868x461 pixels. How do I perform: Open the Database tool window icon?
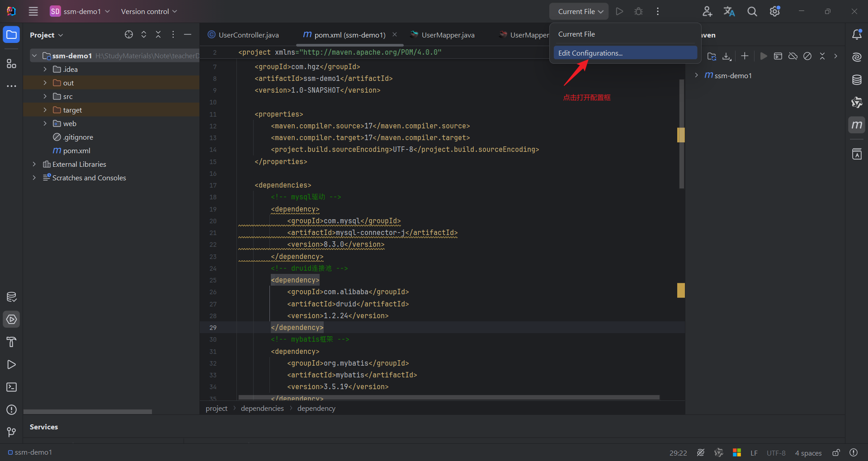click(x=857, y=80)
